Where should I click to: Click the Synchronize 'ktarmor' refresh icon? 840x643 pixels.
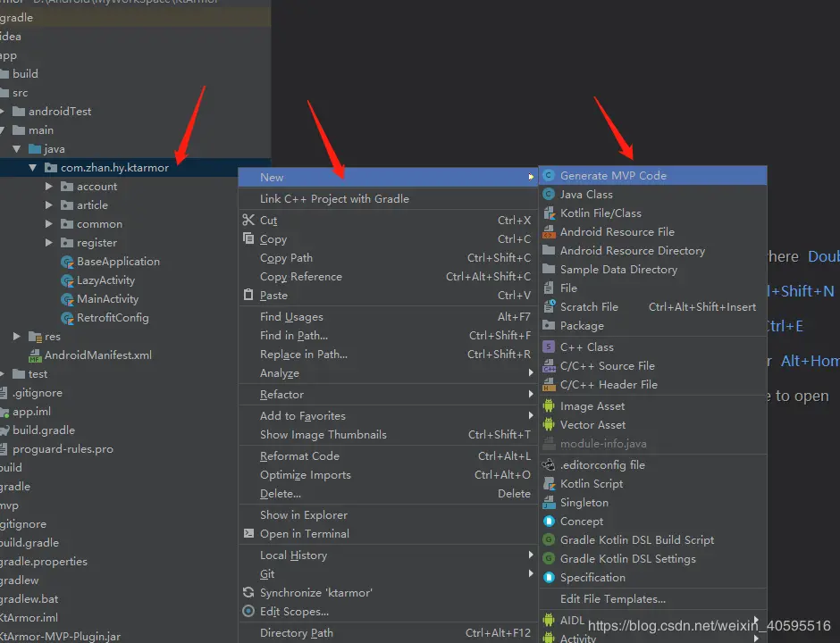point(248,592)
